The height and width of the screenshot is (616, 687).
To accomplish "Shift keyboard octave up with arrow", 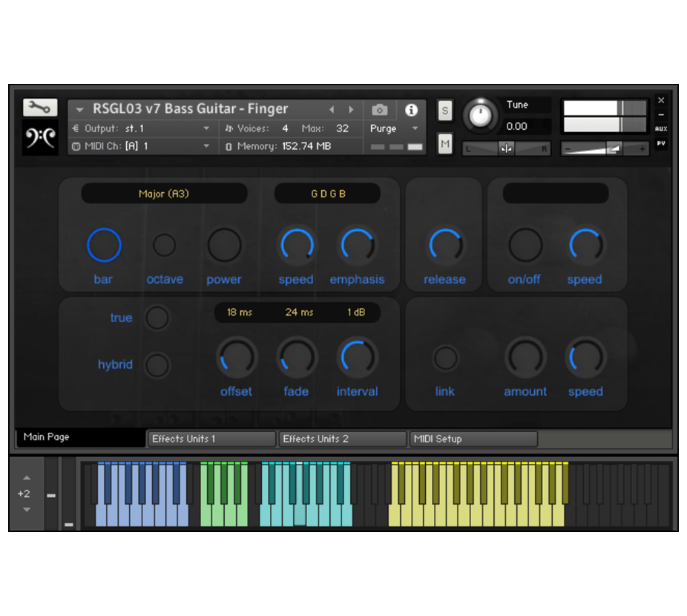I will click(27, 477).
